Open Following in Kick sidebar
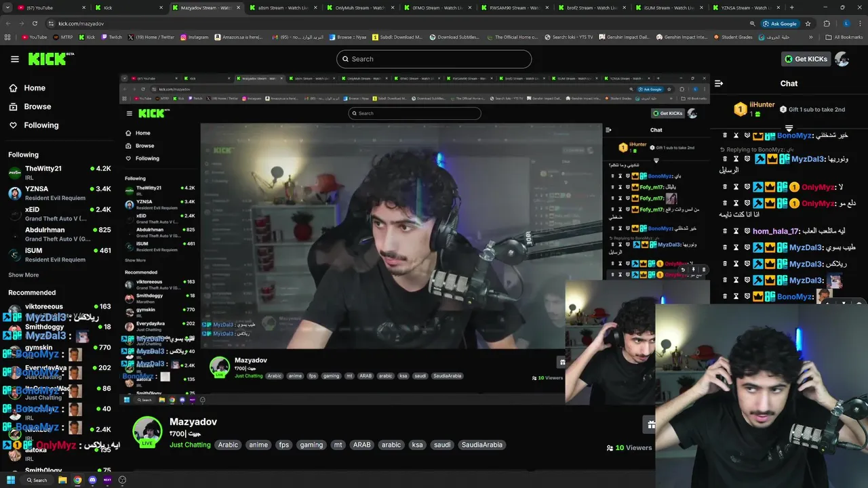Screen dimensions: 868x488 pyautogui.click(x=33, y=125)
